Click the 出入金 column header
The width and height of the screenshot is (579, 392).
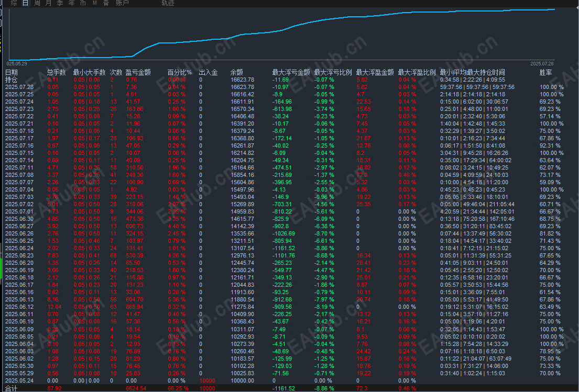[208, 72]
